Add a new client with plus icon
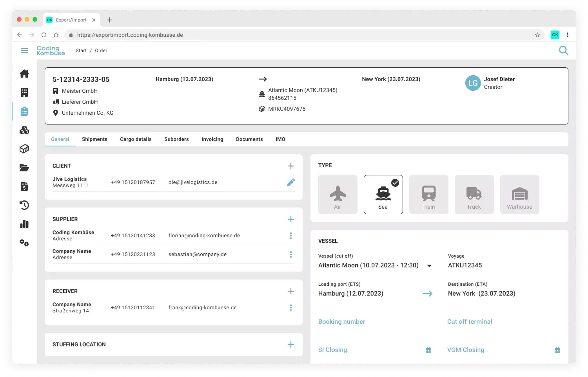Viewport: 588px width, 377px height. (x=291, y=166)
